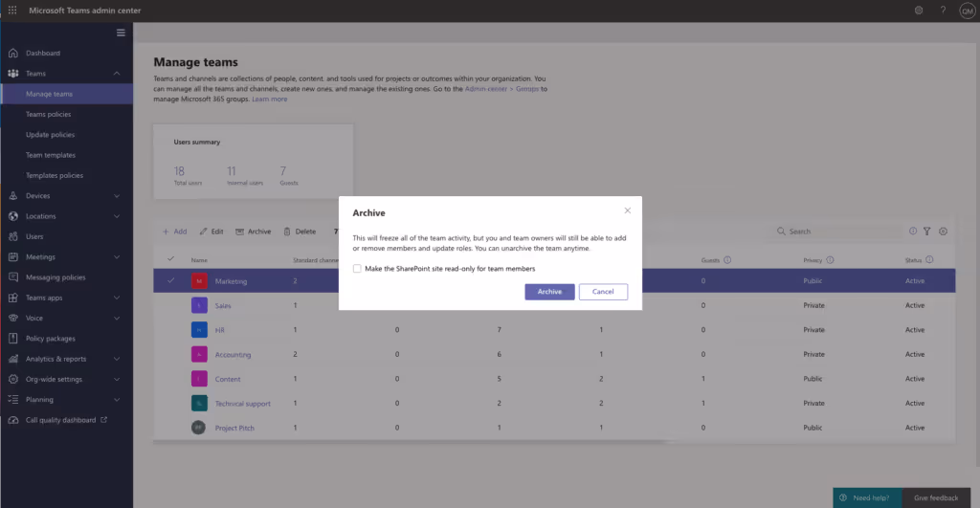Click the Content team avatar icon

[x=199, y=379]
